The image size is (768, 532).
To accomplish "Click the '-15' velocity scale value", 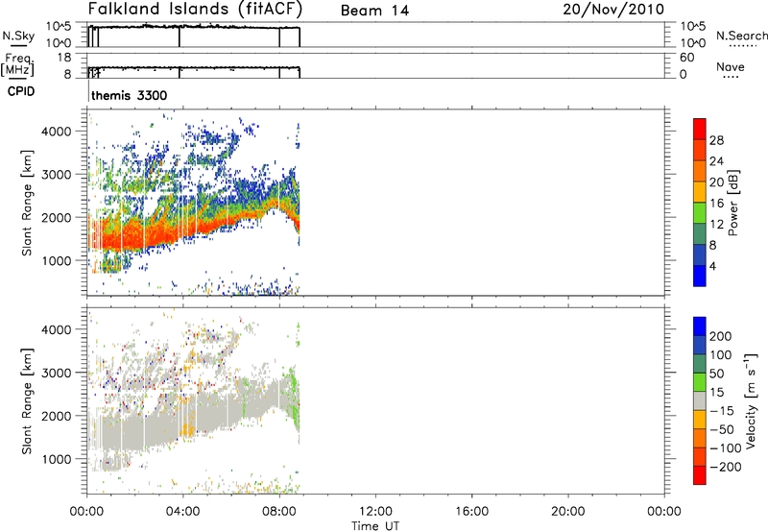I will pos(722,411).
